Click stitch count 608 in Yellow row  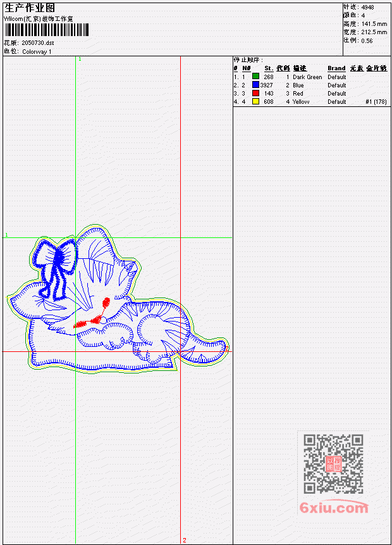pos(268,102)
